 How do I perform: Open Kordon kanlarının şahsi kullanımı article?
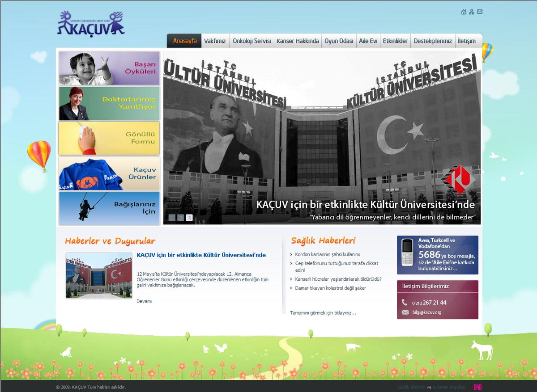(x=328, y=254)
